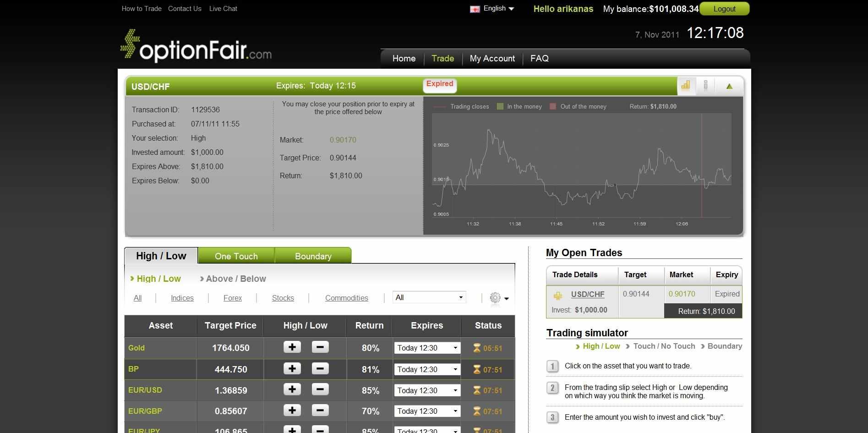Toggle High (plus) for EUR/GBP
The width and height of the screenshot is (868, 433).
coord(292,411)
